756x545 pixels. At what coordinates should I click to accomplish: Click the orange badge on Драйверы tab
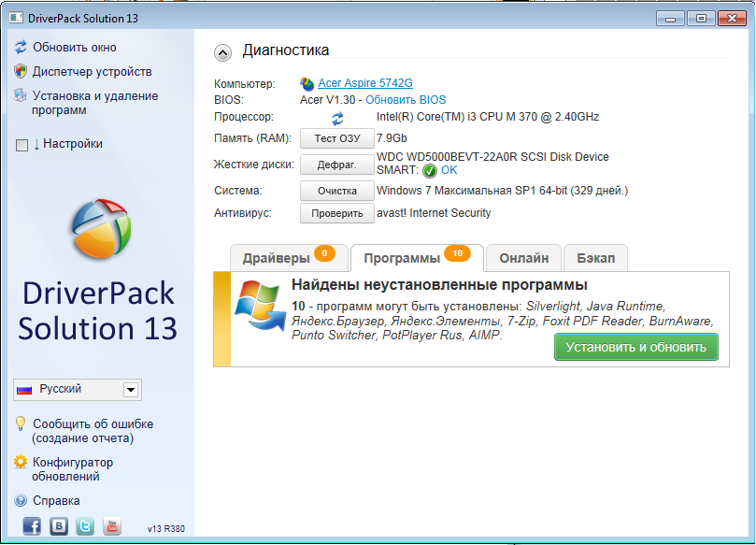pos(324,253)
